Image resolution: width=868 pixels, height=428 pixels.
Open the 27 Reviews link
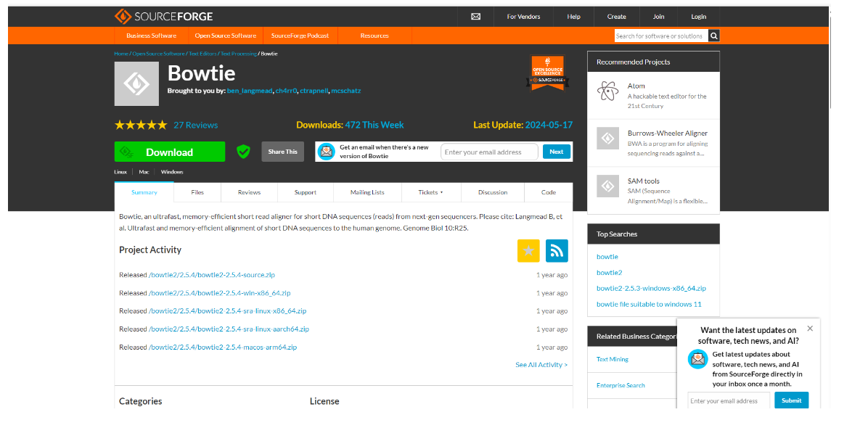tap(195, 125)
